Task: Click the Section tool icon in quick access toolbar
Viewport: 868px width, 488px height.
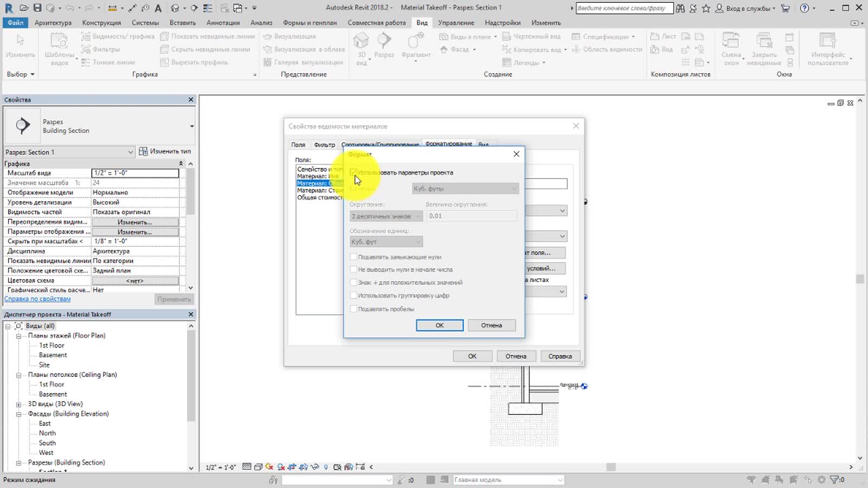Action: coord(194,8)
